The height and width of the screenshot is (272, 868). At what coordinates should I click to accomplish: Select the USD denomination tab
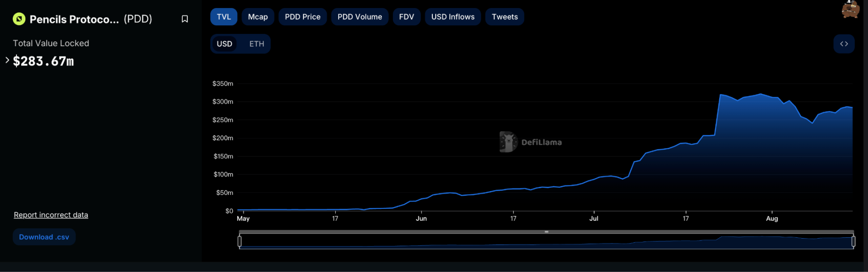(x=224, y=44)
